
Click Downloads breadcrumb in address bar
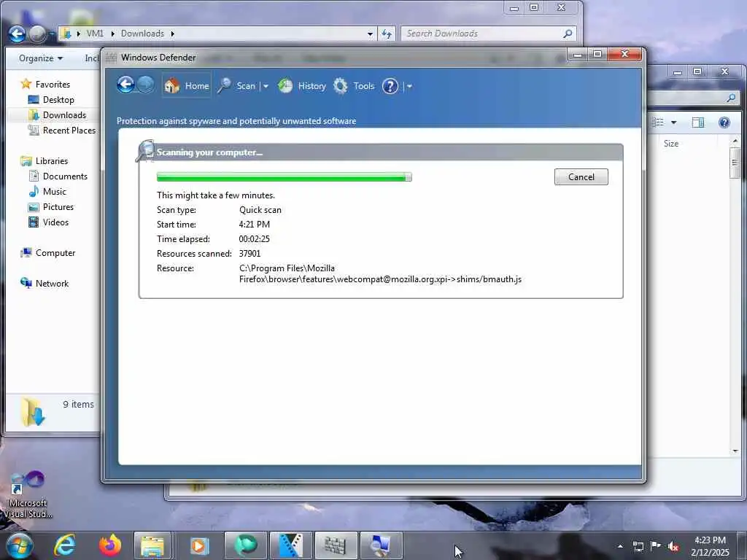pyautogui.click(x=142, y=34)
